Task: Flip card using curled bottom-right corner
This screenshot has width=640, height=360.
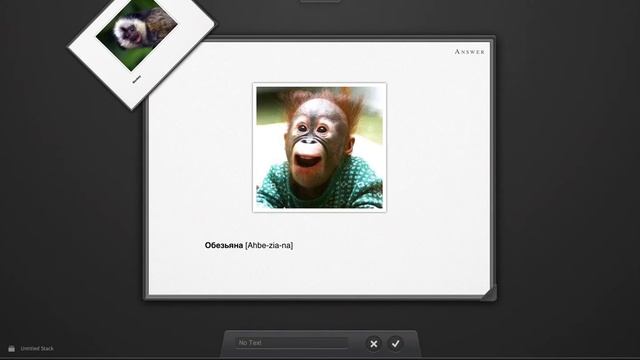Action: pyautogui.click(x=489, y=293)
